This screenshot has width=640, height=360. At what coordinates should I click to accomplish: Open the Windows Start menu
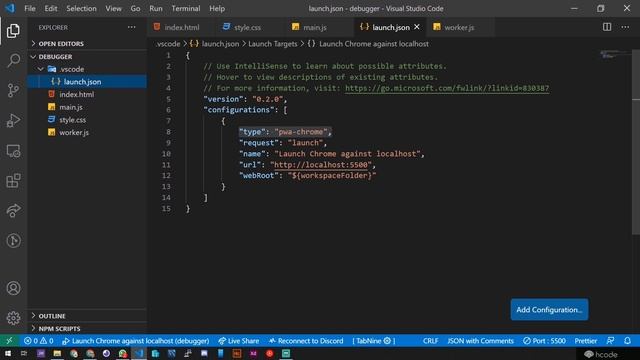(8, 353)
